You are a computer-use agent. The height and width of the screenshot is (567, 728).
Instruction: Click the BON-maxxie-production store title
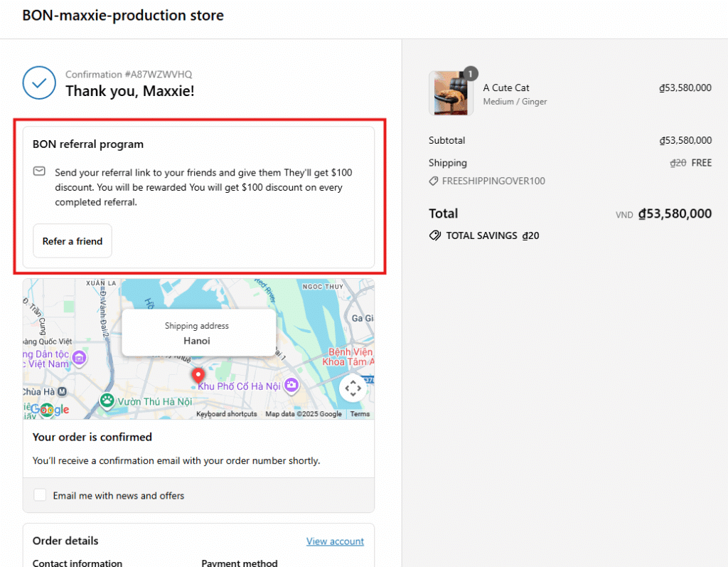123,16
